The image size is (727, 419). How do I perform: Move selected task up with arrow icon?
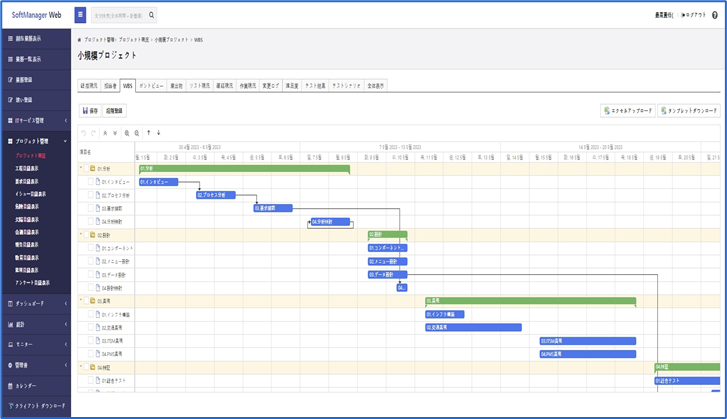[148, 132]
